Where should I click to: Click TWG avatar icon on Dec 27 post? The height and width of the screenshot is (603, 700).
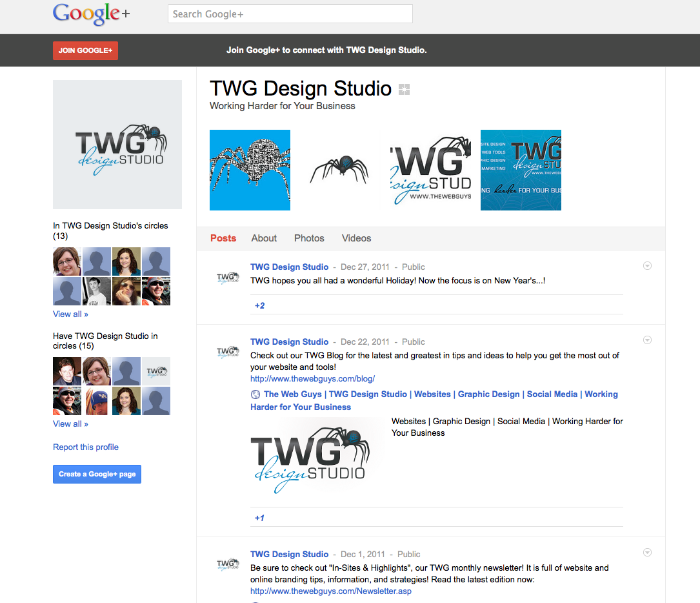tap(228, 278)
